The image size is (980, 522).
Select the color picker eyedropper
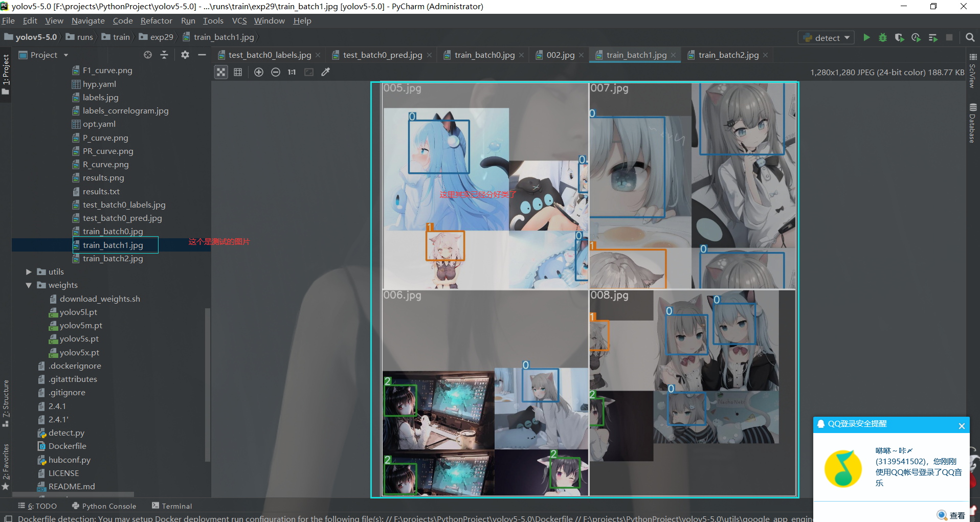coord(326,72)
